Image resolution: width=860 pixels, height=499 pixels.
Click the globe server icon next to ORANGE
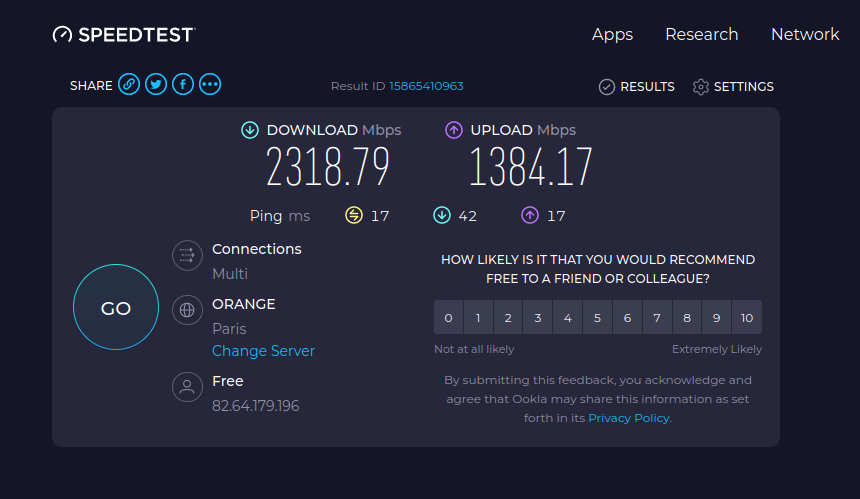click(x=187, y=310)
